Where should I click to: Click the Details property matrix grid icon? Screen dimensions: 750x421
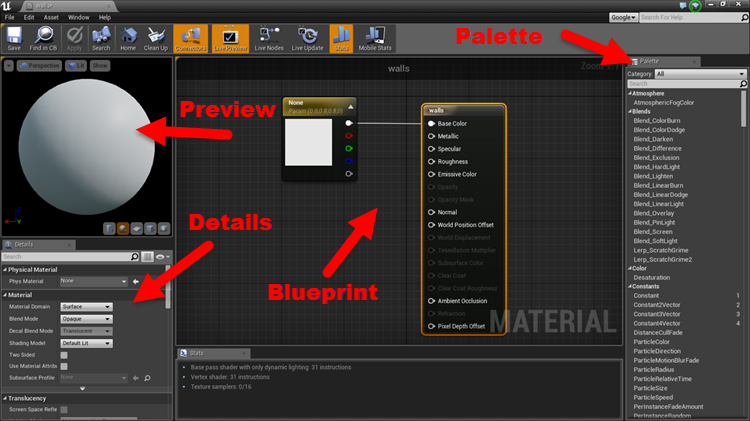pos(147,257)
